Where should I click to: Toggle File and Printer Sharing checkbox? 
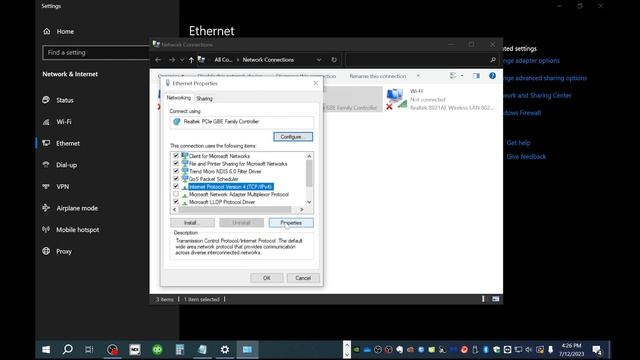(x=176, y=164)
